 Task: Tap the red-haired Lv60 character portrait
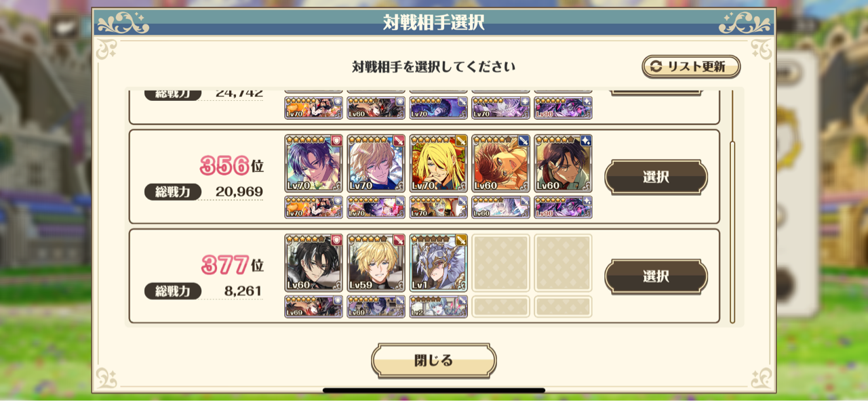500,163
